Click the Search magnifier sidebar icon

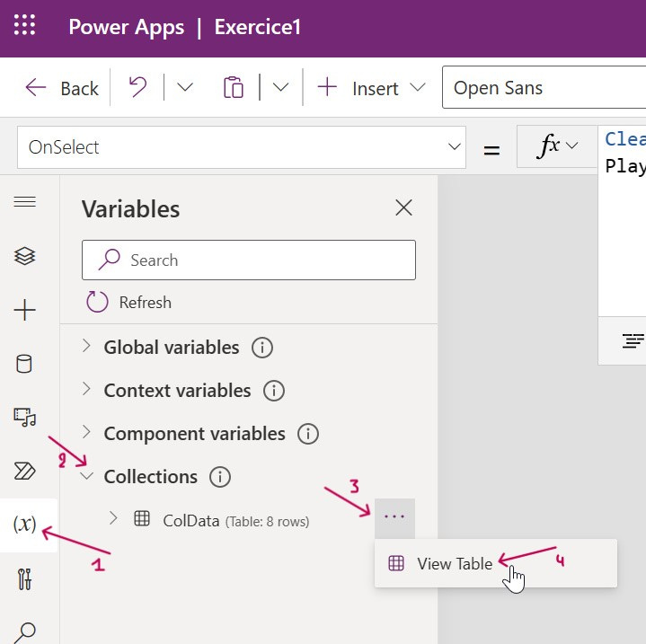[25, 632]
